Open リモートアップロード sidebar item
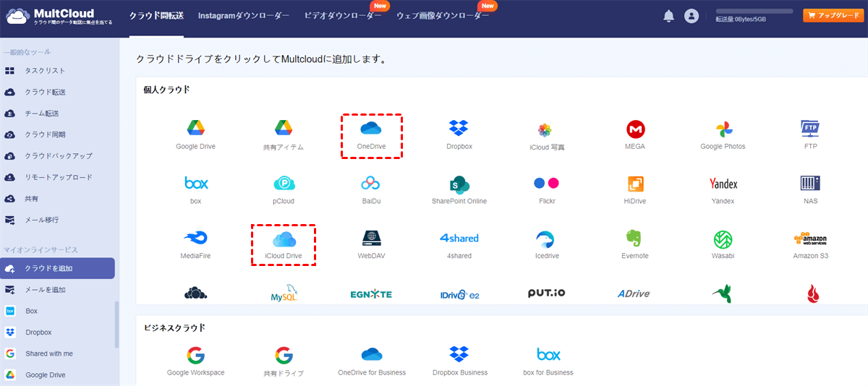Image resolution: width=868 pixels, height=386 pixels. pos(57,177)
